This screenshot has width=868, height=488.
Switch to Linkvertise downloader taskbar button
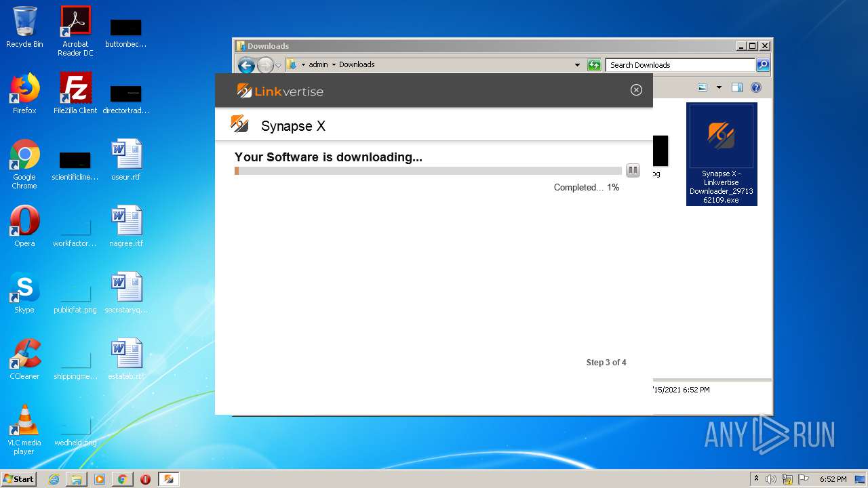[169, 479]
